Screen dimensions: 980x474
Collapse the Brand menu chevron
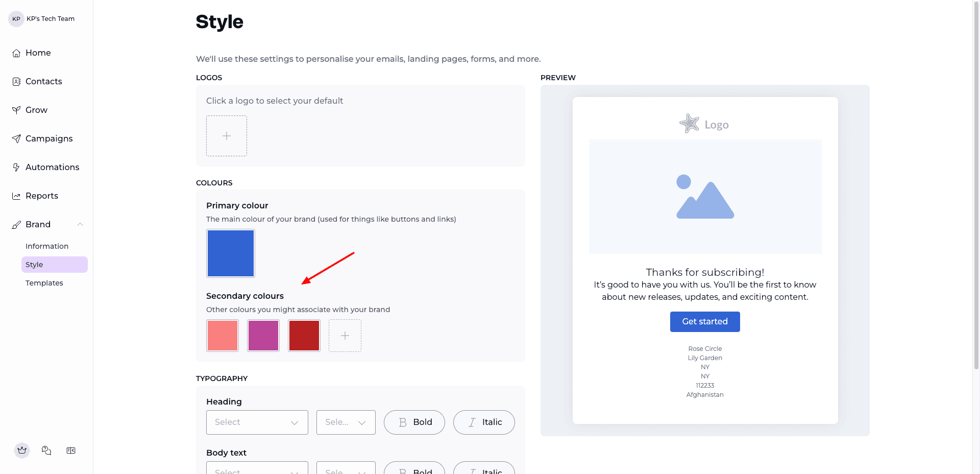tap(80, 225)
